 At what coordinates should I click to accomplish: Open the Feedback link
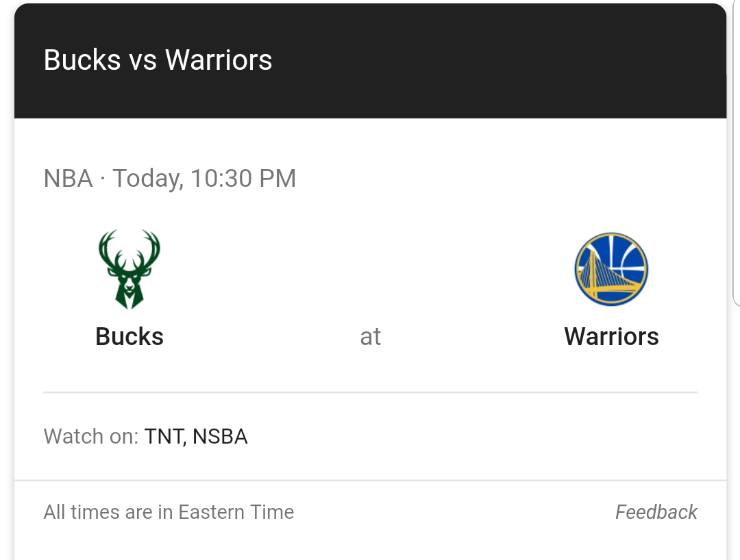point(656,512)
